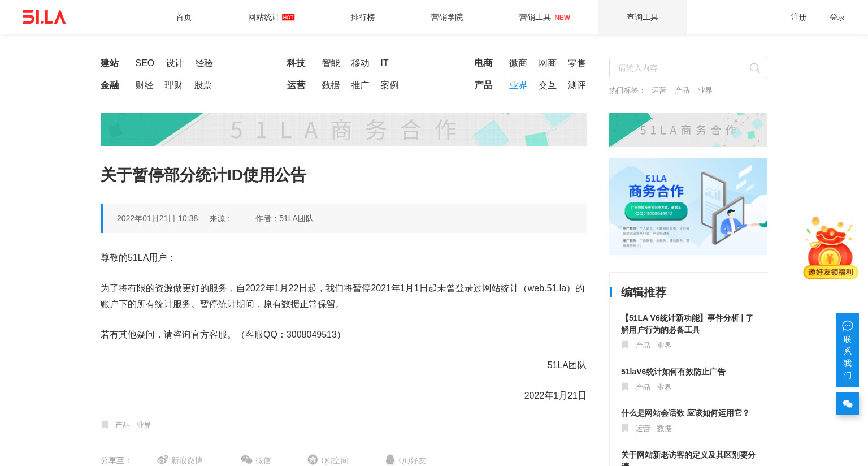
Task: Open article 51laV6统计如何有效防止广告
Action: pos(673,372)
